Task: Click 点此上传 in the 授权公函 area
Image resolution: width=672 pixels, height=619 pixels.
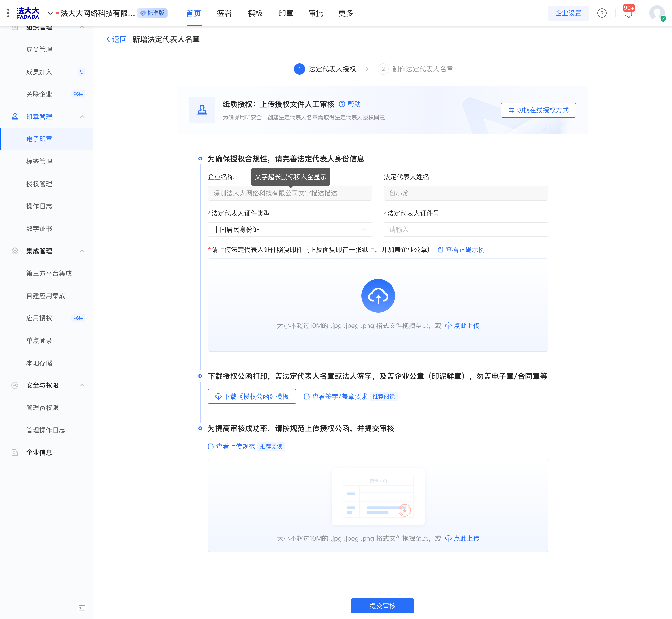Action: [462, 538]
